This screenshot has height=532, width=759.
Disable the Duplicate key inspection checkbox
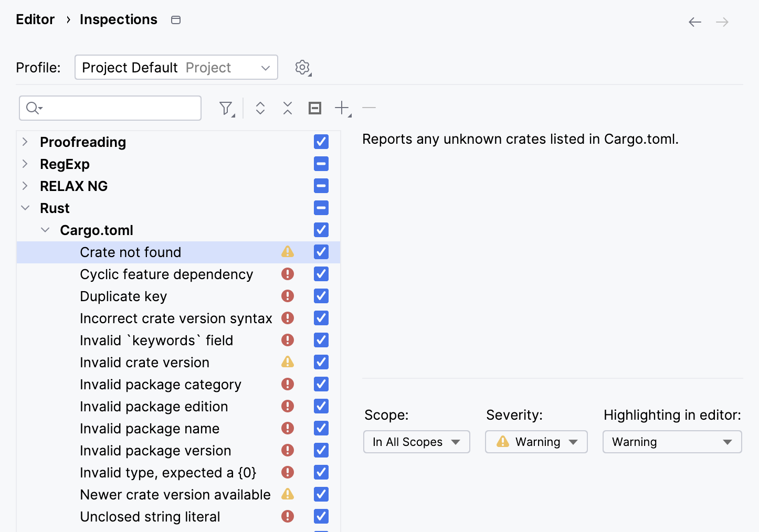coord(321,296)
